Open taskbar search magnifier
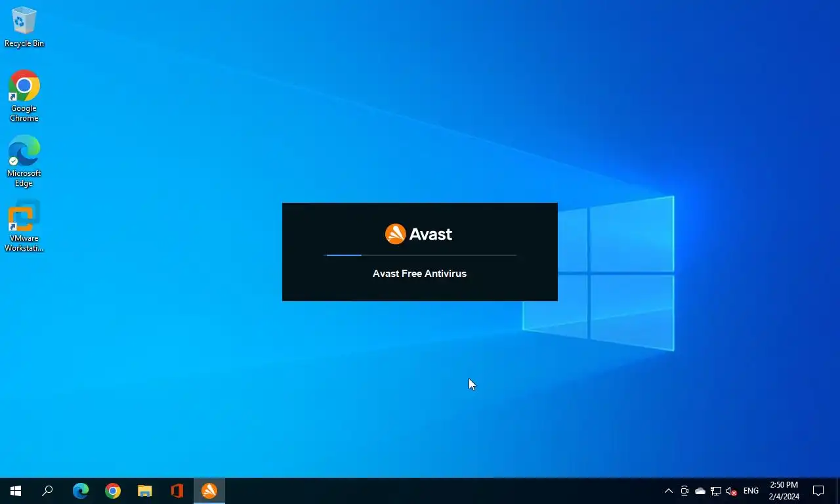This screenshot has width=840, height=504. click(47, 491)
